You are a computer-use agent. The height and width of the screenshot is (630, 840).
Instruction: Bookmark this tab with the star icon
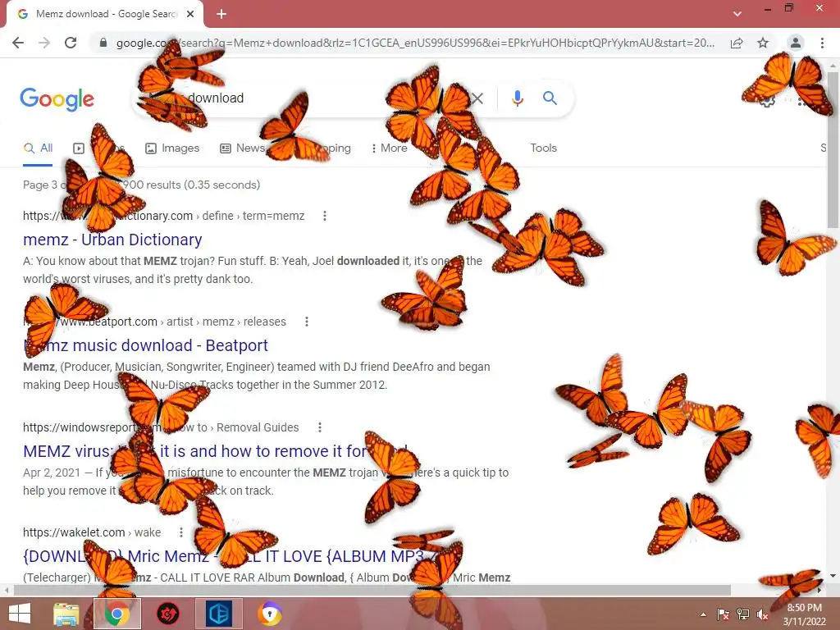(763, 43)
